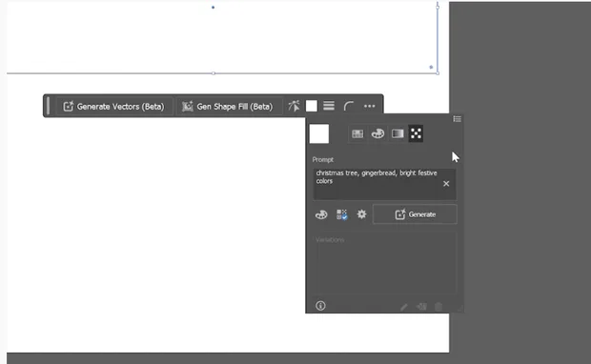The height and width of the screenshot is (364, 591).
Task: Click the large white fill preview swatch in panel
Action: click(319, 133)
